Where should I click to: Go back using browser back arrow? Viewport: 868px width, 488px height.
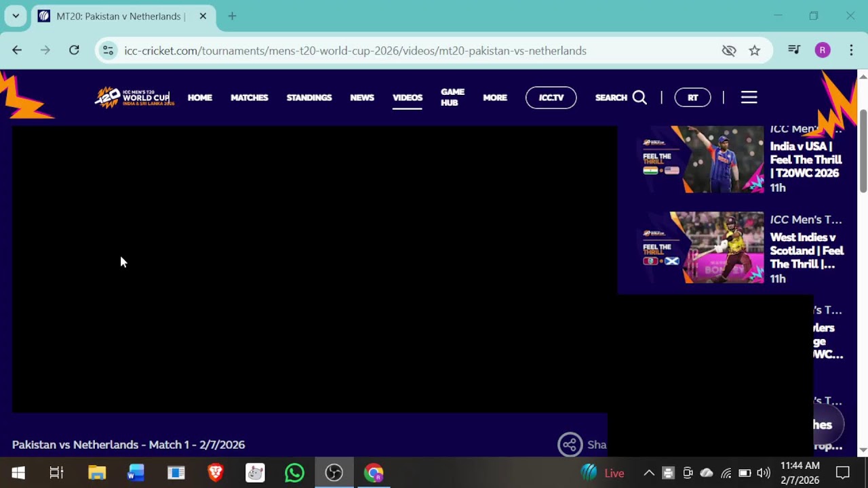[17, 50]
